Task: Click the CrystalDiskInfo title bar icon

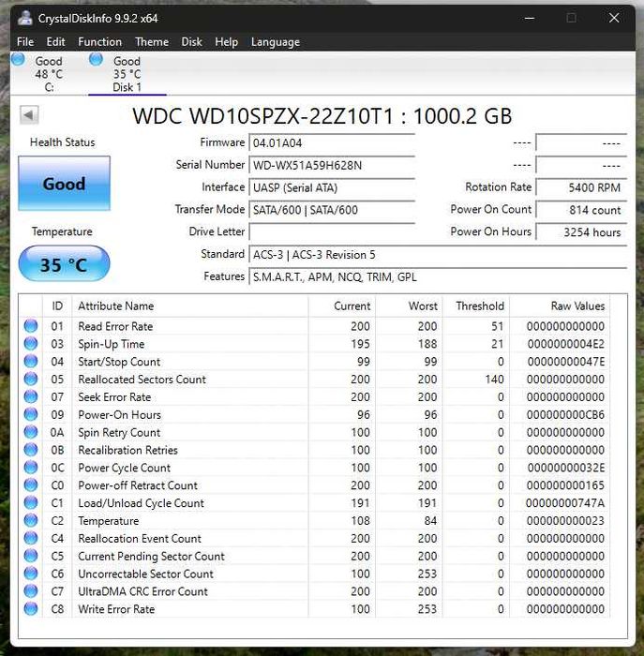Action: click(25, 19)
